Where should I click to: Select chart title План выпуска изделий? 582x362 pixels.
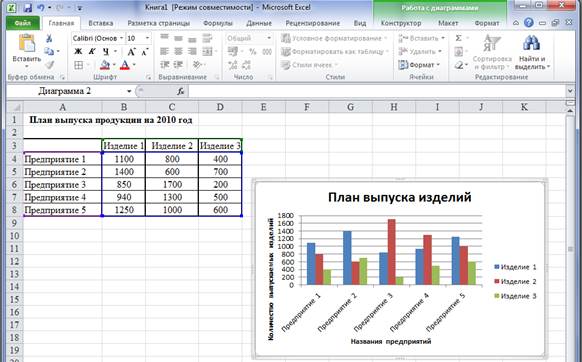click(399, 197)
